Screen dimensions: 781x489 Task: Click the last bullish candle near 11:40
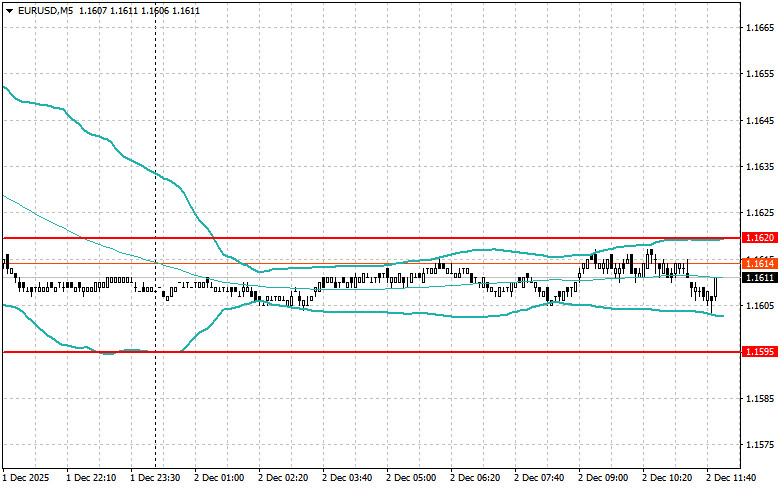tap(716, 288)
